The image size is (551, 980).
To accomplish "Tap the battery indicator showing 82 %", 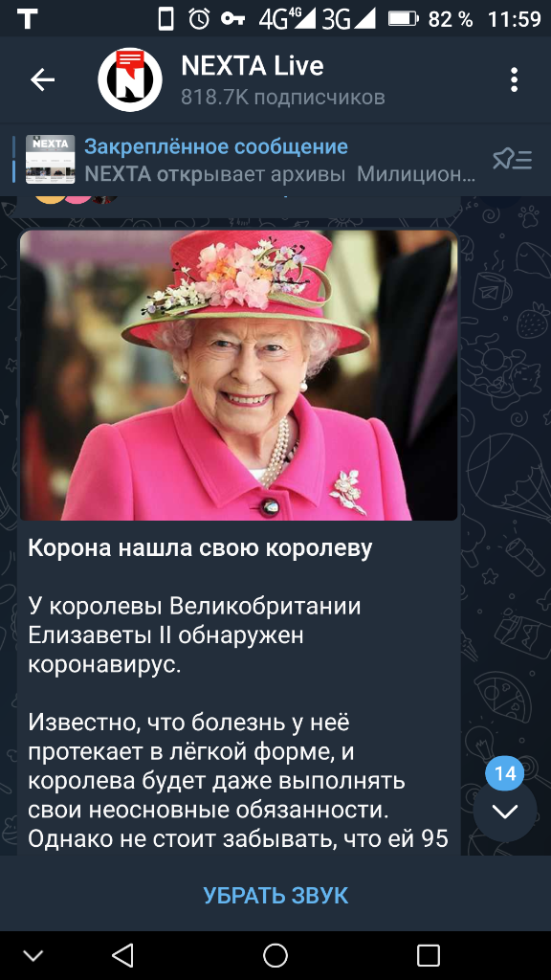I will [430, 19].
